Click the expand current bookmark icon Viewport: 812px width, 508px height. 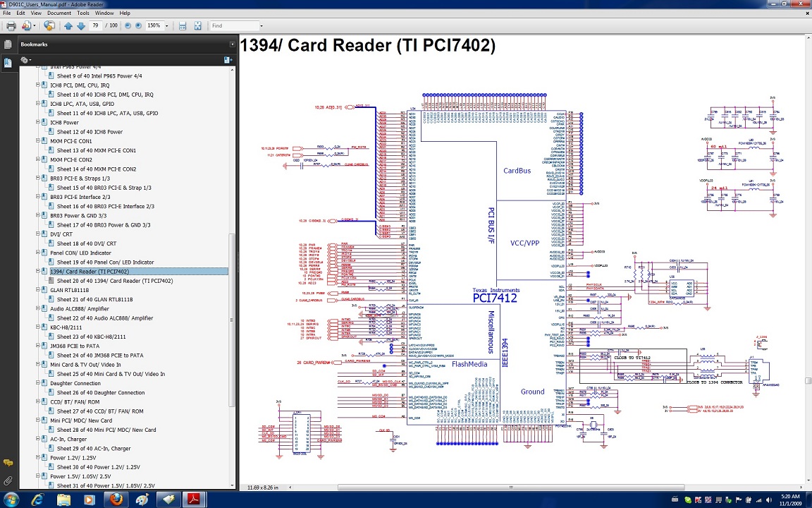tap(228, 60)
